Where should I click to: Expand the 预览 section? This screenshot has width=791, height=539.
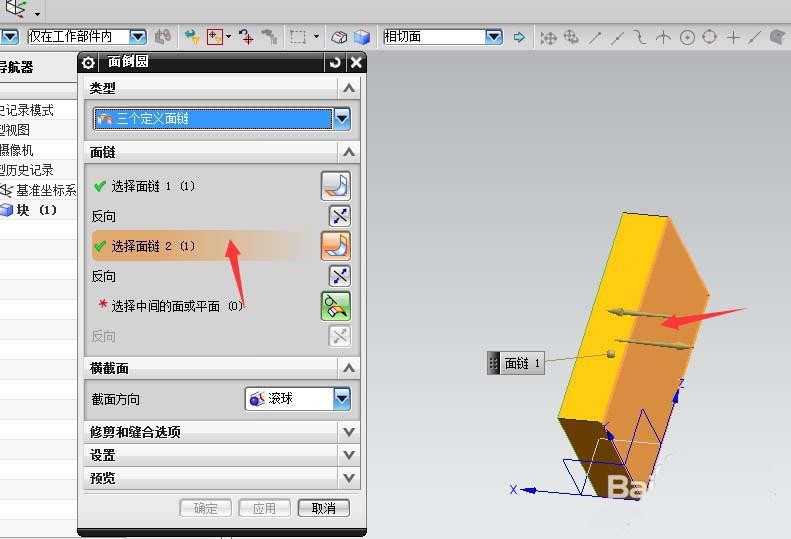pos(349,478)
